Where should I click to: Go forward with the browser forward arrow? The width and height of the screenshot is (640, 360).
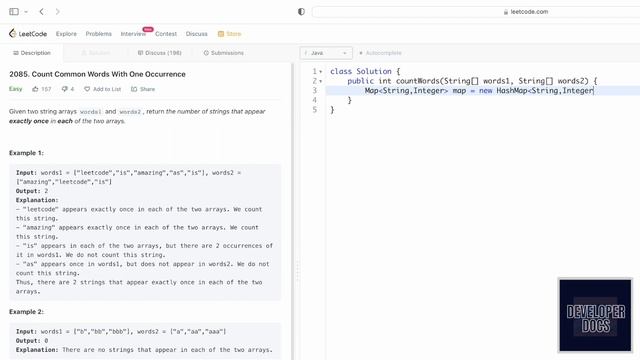pos(57,11)
